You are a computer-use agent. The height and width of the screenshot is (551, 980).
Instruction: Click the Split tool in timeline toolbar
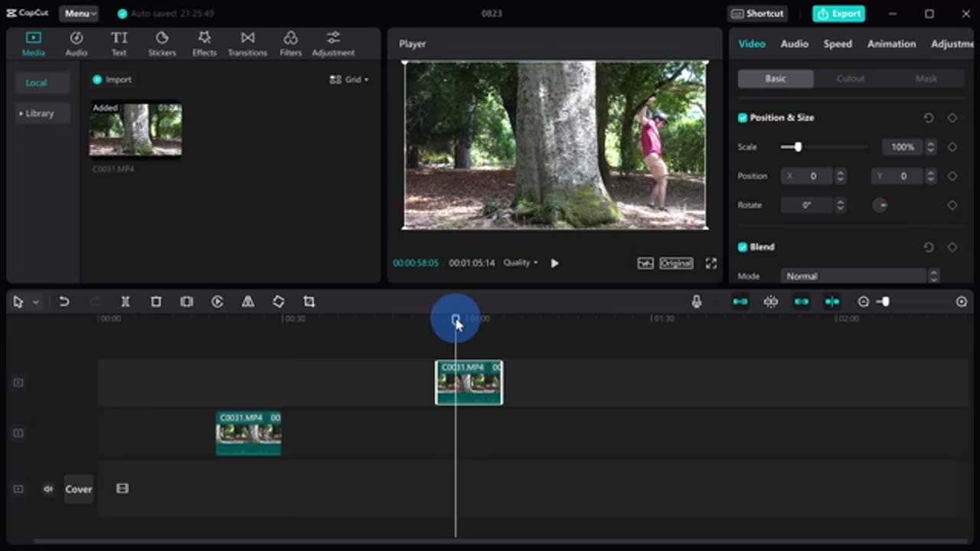(x=126, y=302)
